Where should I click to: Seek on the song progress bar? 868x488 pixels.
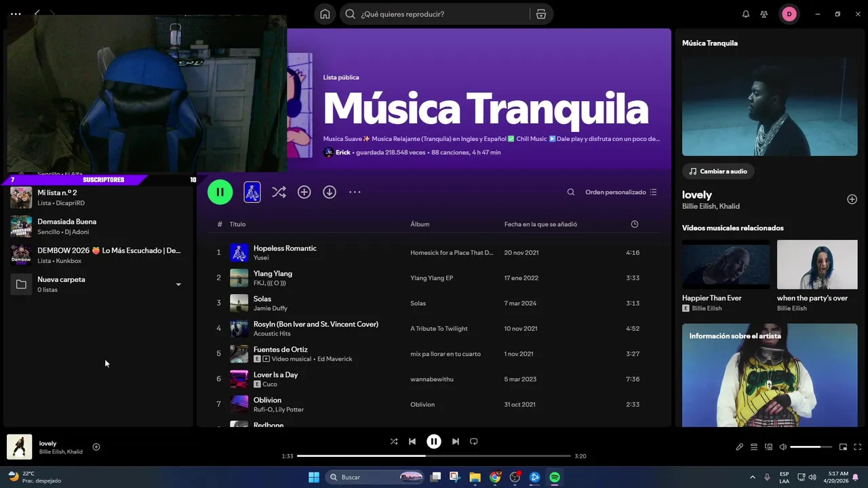(x=434, y=456)
